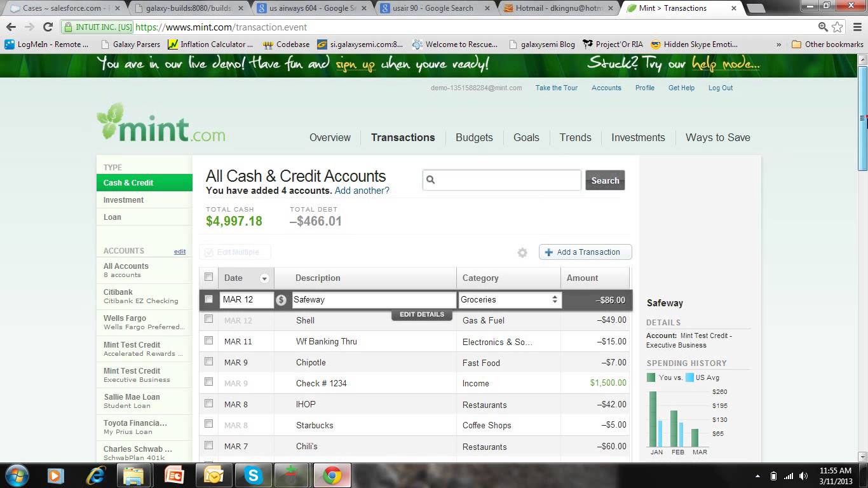Open the help mode banner link
The height and width of the screenshot is (488, 868).
[x=726, y=64]
